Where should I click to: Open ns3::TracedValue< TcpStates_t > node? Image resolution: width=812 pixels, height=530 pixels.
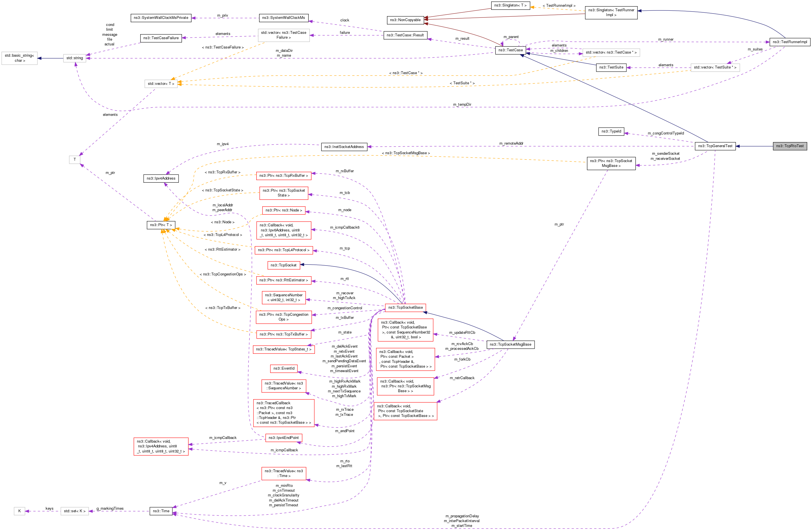[x=284, y=349]
